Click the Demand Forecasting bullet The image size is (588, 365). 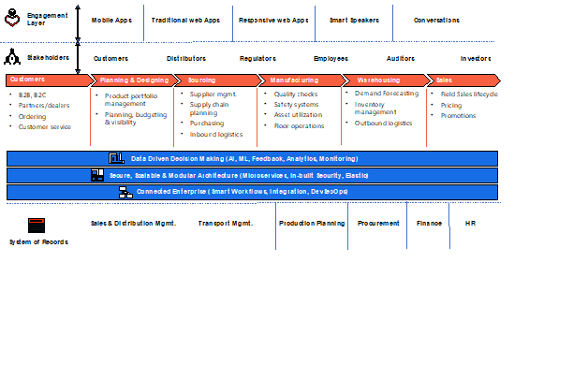point(387,94)
